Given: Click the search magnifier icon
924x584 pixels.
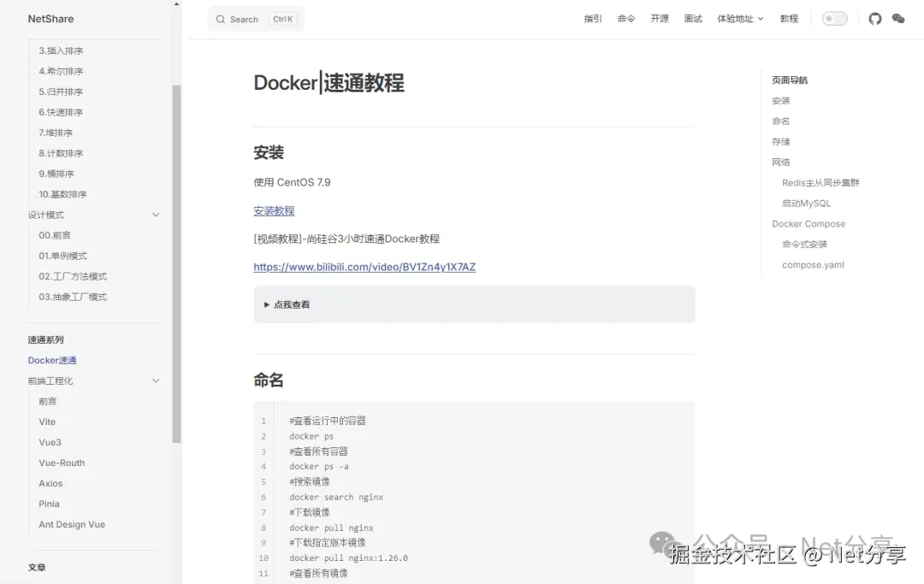Looking at the screenshot, I should 221,20.
